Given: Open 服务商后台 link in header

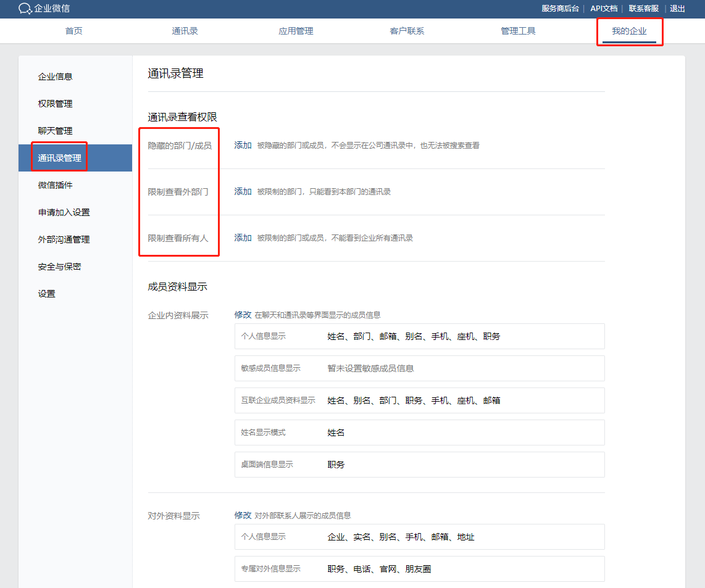Looking at the screenshot, I should (x=560, y=9).
